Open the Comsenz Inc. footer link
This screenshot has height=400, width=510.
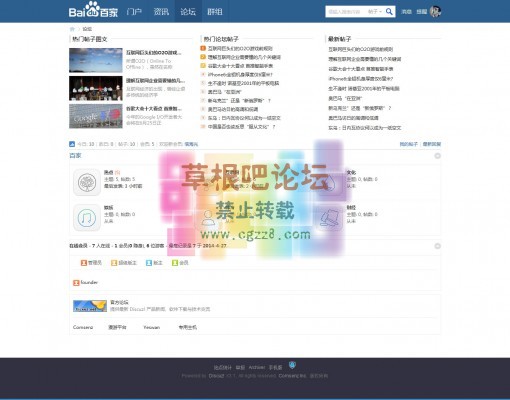292,376
